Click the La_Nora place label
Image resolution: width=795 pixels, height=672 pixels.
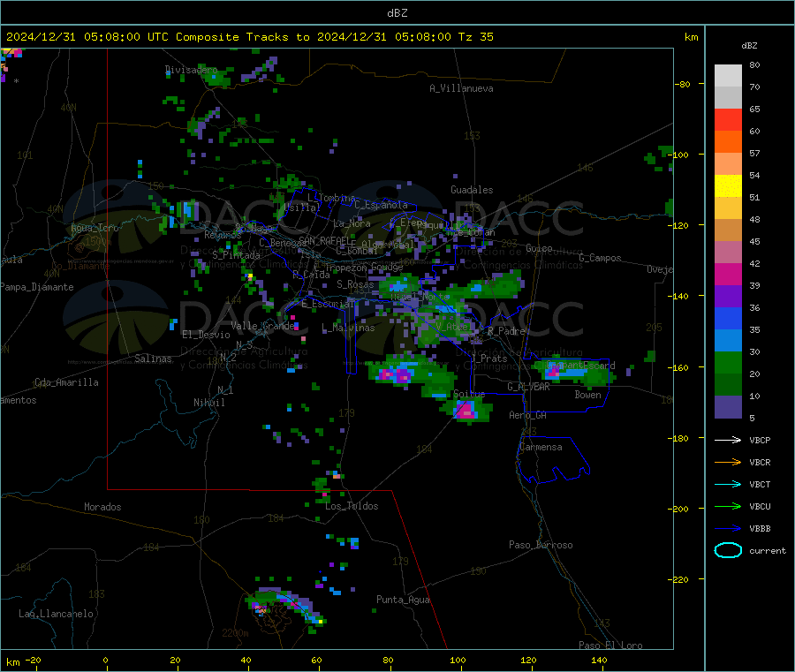pos(352,223)
